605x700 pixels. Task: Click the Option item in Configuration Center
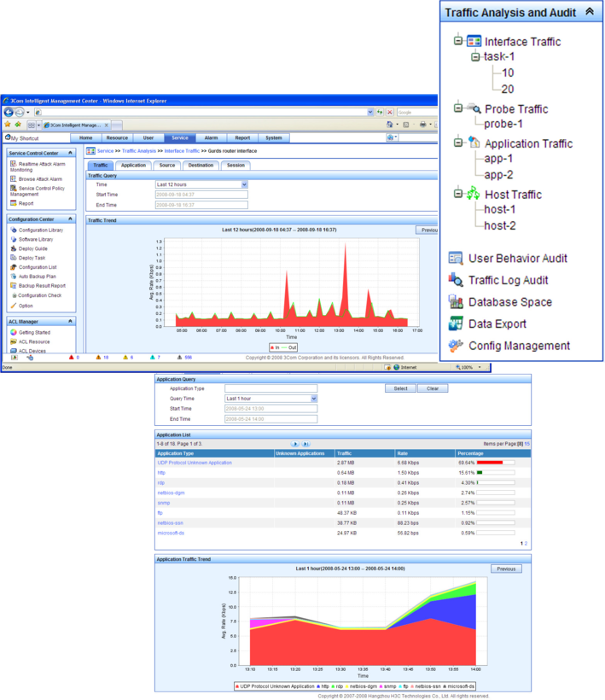click(x=26, y=306)
